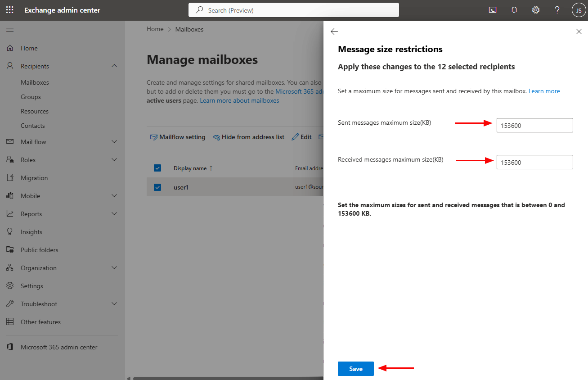Open the app launcher waffle icon

pyautogui.click(x=9, y=10)
